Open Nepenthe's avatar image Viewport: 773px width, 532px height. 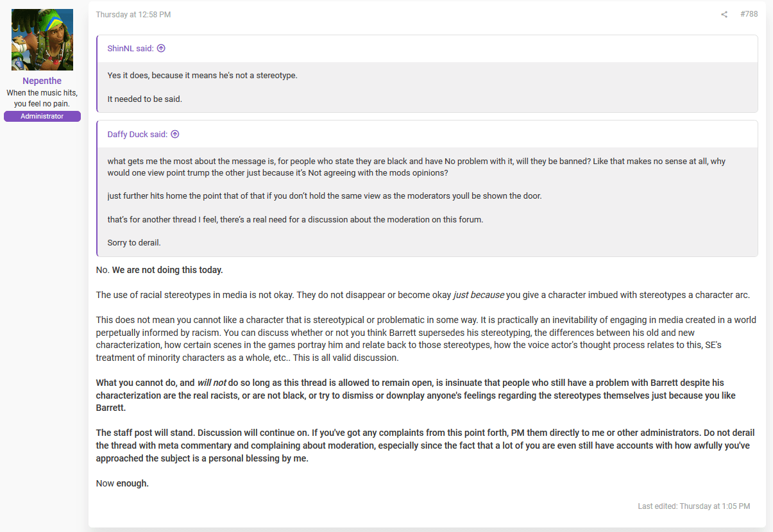tap(42, 40)
